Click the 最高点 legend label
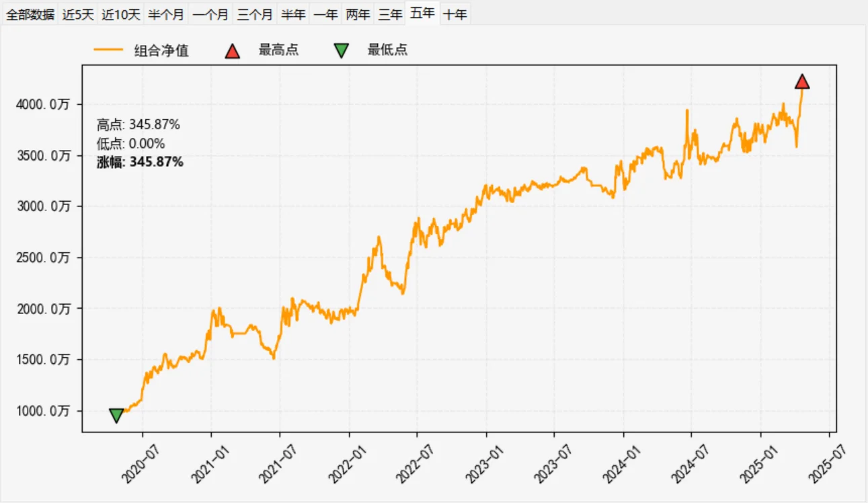Viewport: 868px width, 503px height. point(279,50)
